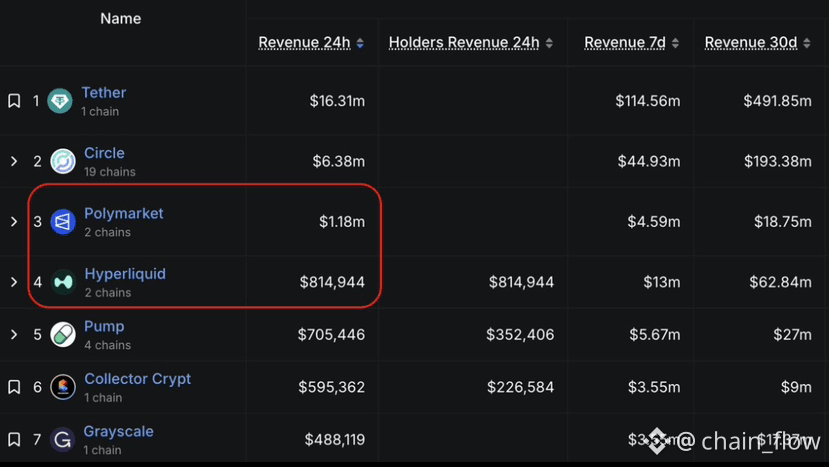This screenshot has height=467, width=829.
Task: Select Tether's $114.56m 7d revenue
Action: (648, 100)
